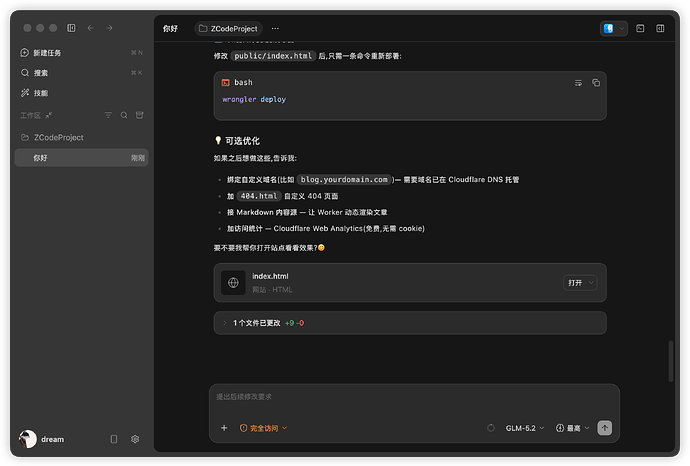
Task: Click the globe icon of index.html
Action: (x=233, y=283)
